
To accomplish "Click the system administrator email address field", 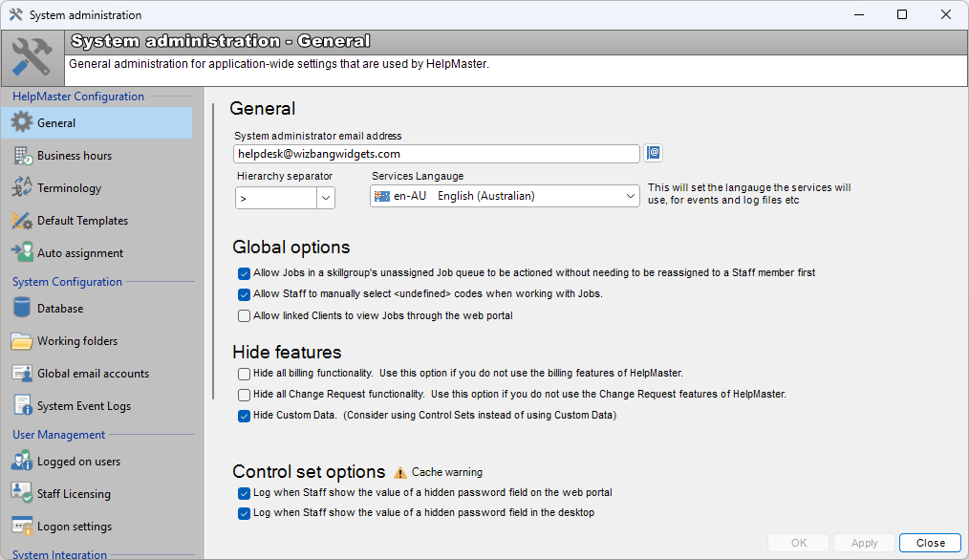I will pos(437,153).
